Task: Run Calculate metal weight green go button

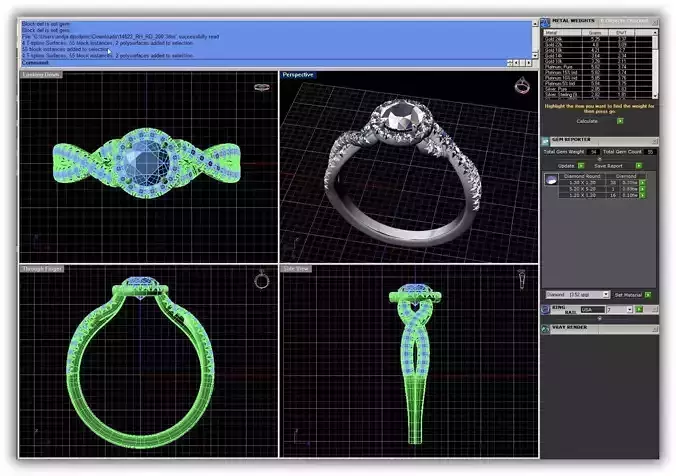Action: coord(620,121)
